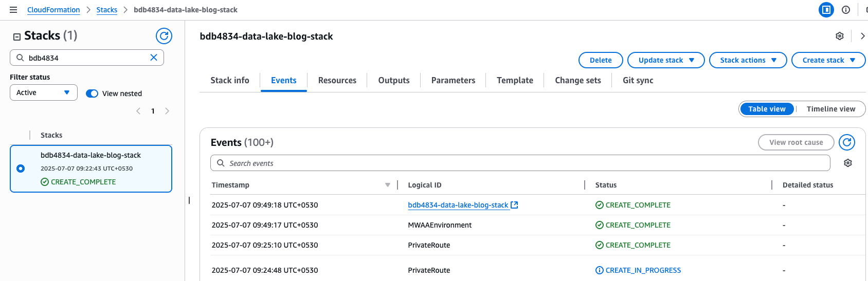Open Events table preferences gear

tap(847, 163)
